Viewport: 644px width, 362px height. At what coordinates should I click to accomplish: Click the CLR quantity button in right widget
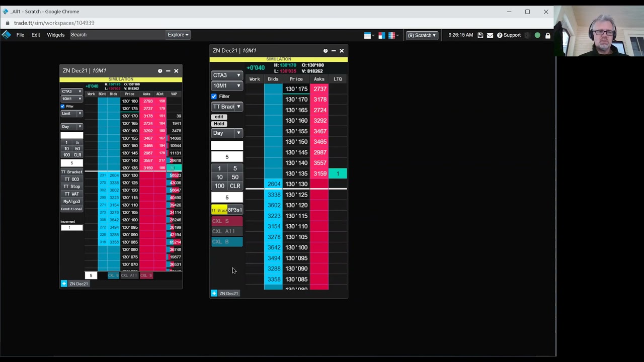(x=235, y=186)
